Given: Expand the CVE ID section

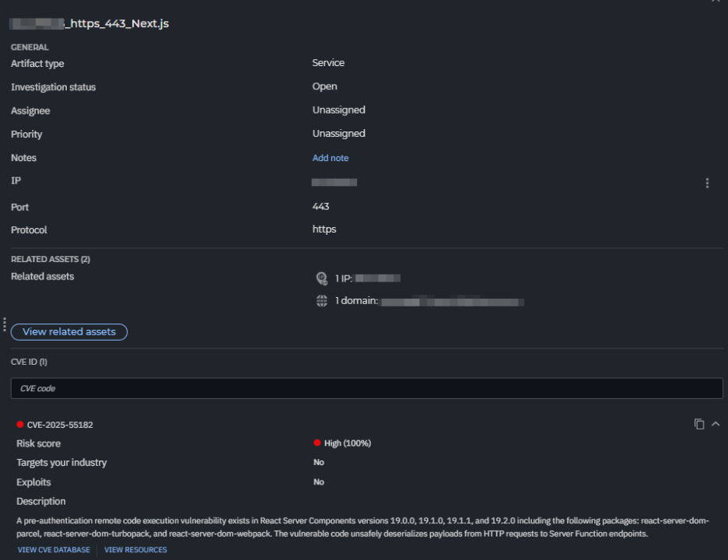Looking at the screenshot, I should coord(28,362).
